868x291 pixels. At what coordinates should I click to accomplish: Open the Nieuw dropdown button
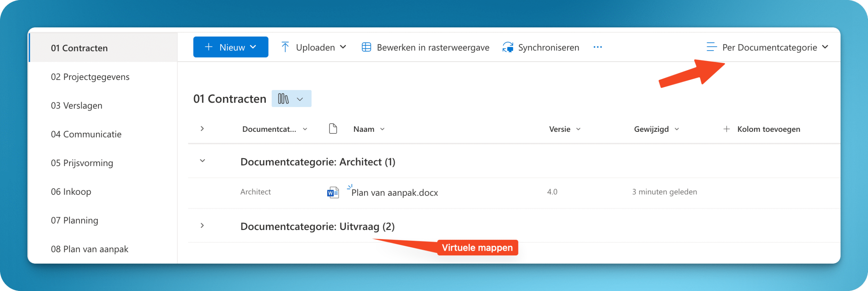(231, 47)
